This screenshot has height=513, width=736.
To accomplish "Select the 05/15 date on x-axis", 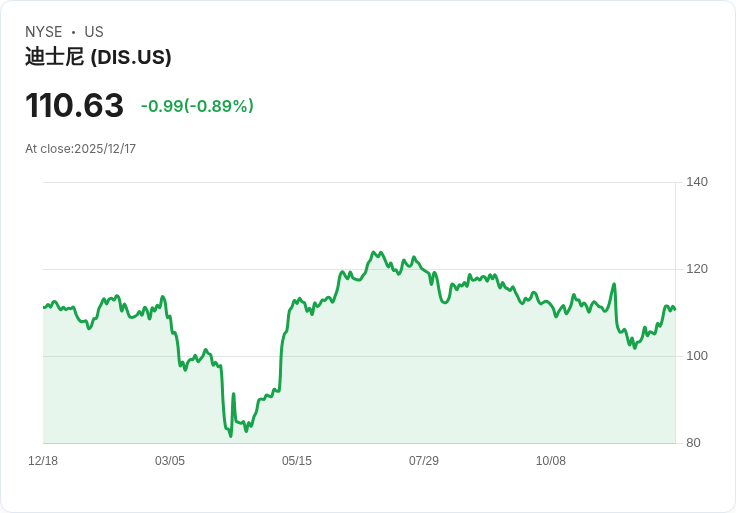I will 297,461.
